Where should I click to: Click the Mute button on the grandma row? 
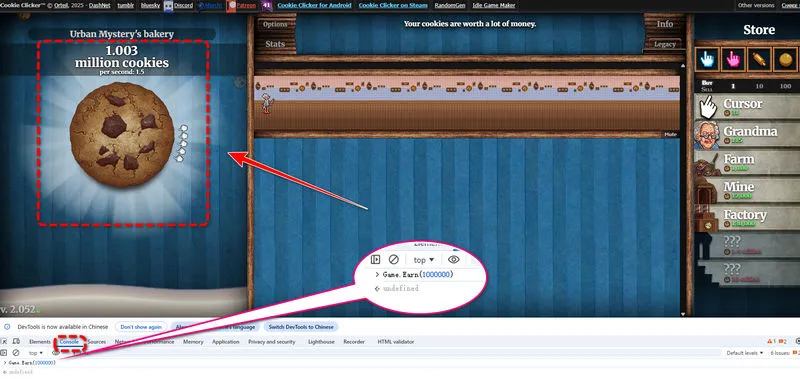[670, 134]
